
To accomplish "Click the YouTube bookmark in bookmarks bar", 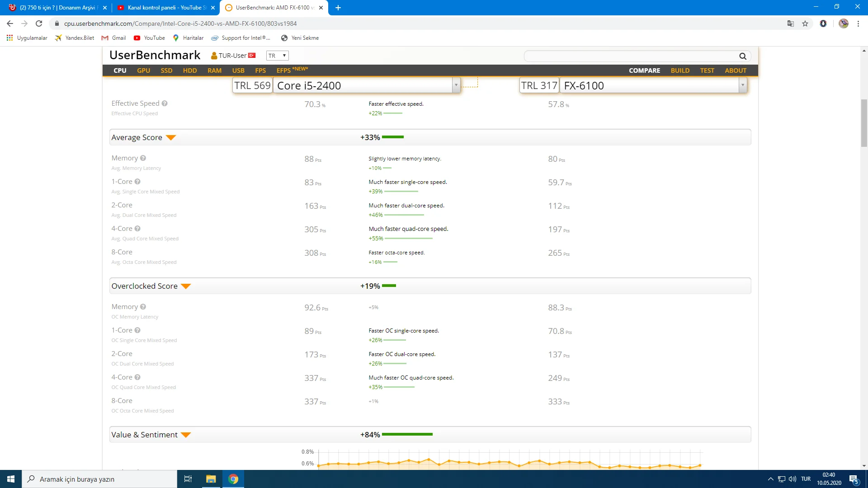I will point(150,38).
